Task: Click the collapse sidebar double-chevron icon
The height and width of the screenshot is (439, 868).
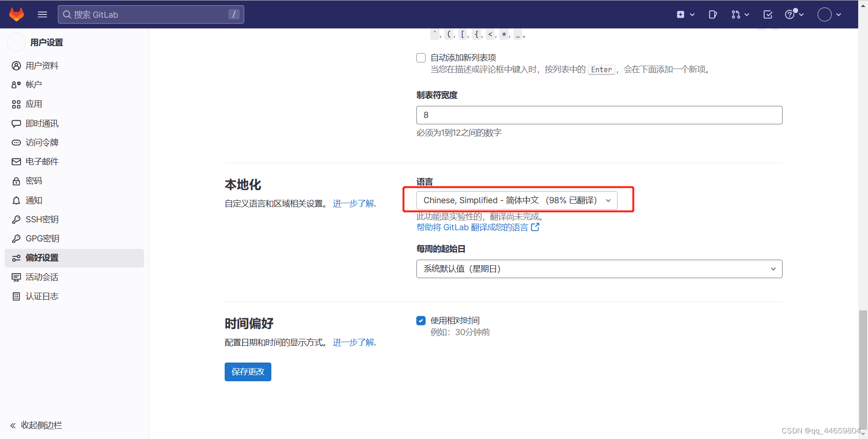Action: (13, 425)
